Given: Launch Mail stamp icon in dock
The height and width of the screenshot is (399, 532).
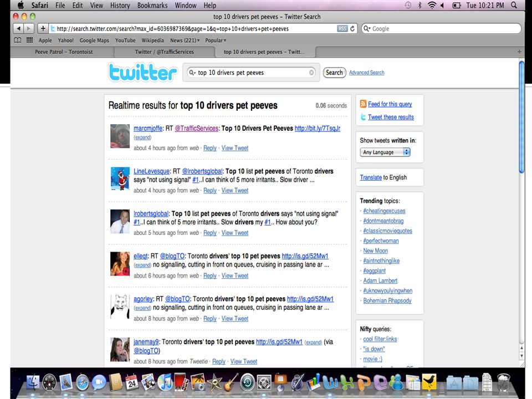Looking at the screenshot, I should tap(66, 382).
